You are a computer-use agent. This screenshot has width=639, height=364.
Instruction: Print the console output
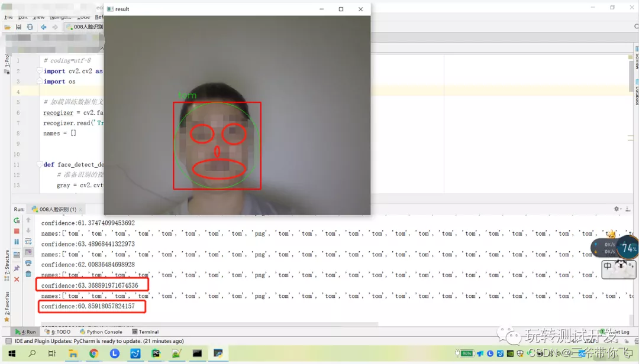tap(28, 263)
